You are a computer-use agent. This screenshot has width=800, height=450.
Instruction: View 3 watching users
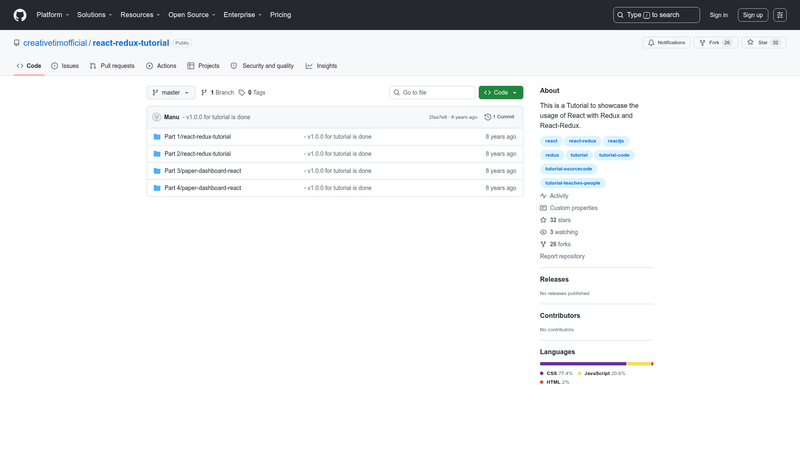click(559, 232)
